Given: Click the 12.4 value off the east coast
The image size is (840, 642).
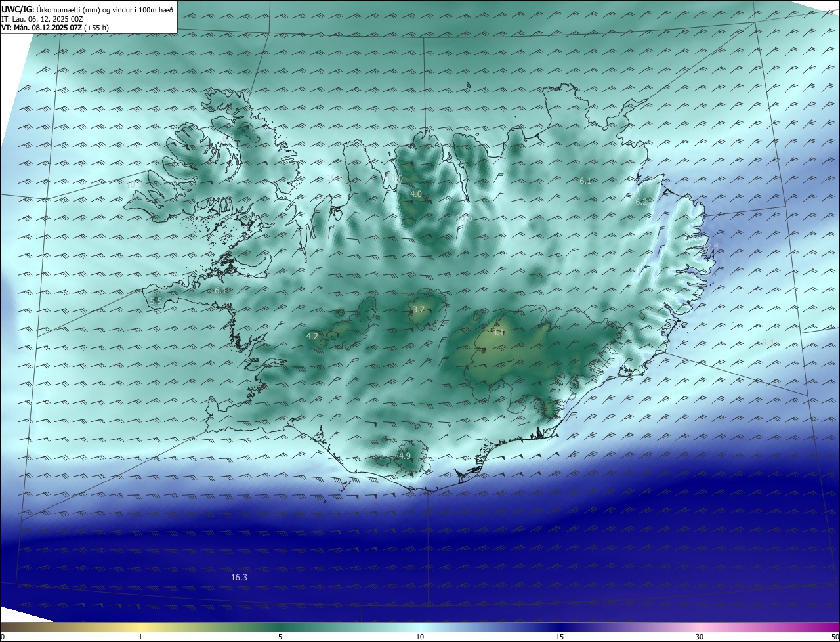Looking at the screenshot, I should pyautogui.click(x=711, y=247).
